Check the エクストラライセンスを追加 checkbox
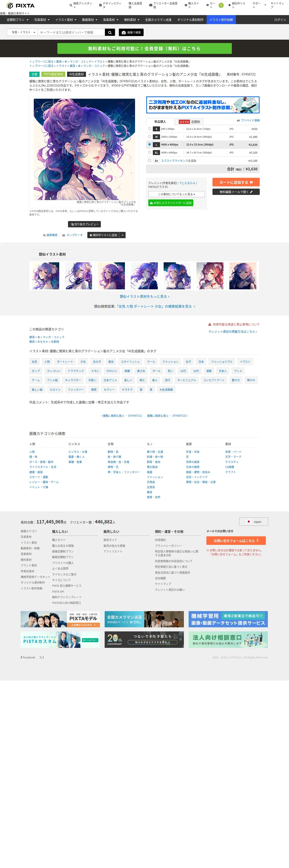The width and height of the screenshot is (289, 868). tap(149, 160)
